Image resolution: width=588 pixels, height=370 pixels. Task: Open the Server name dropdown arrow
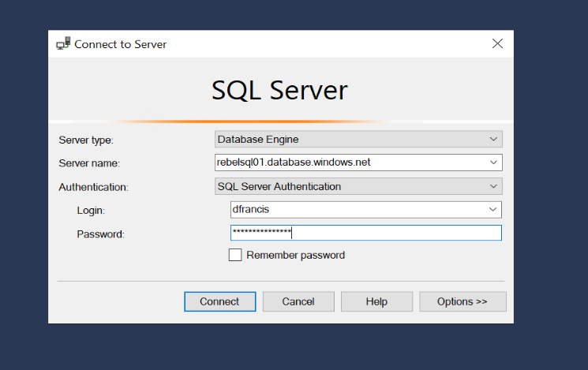point(493,163)
